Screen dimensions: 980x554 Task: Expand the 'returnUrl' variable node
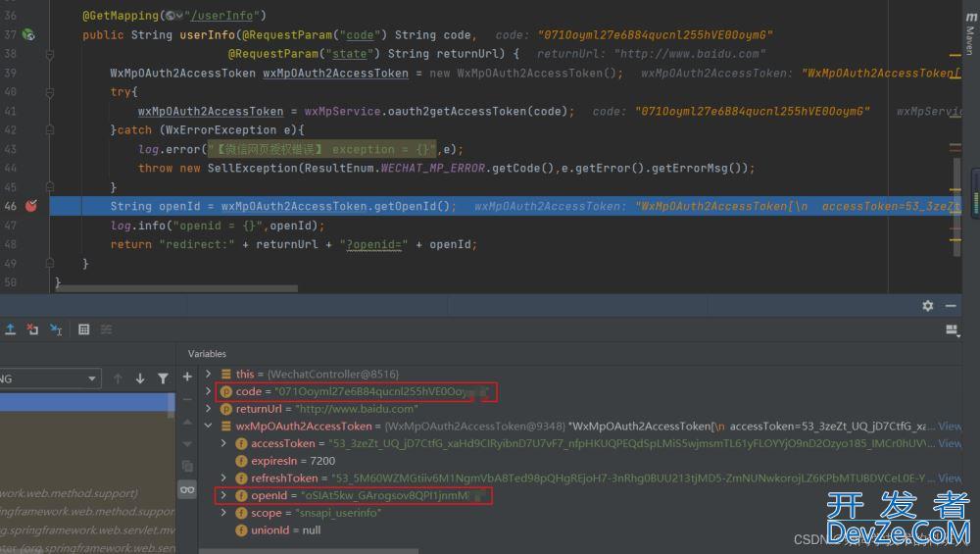[x=208, y=408]
